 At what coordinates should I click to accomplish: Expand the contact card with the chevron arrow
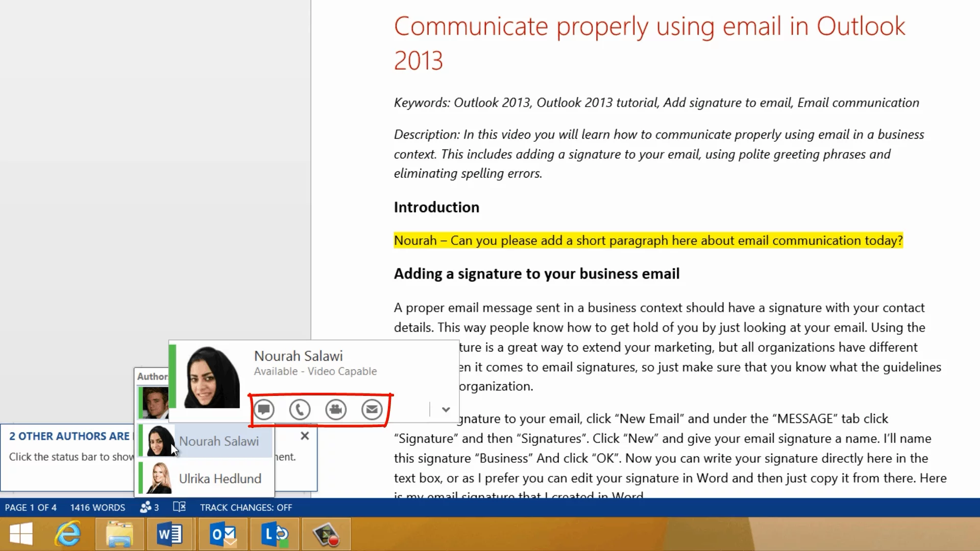pos(446,409)
